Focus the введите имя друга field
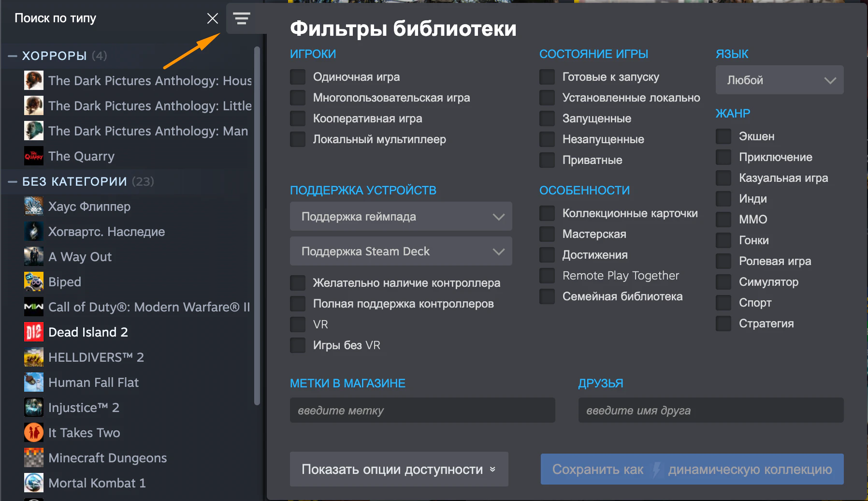Image resolution: width=868 pixels, height=501 pixels. point(711,410)
